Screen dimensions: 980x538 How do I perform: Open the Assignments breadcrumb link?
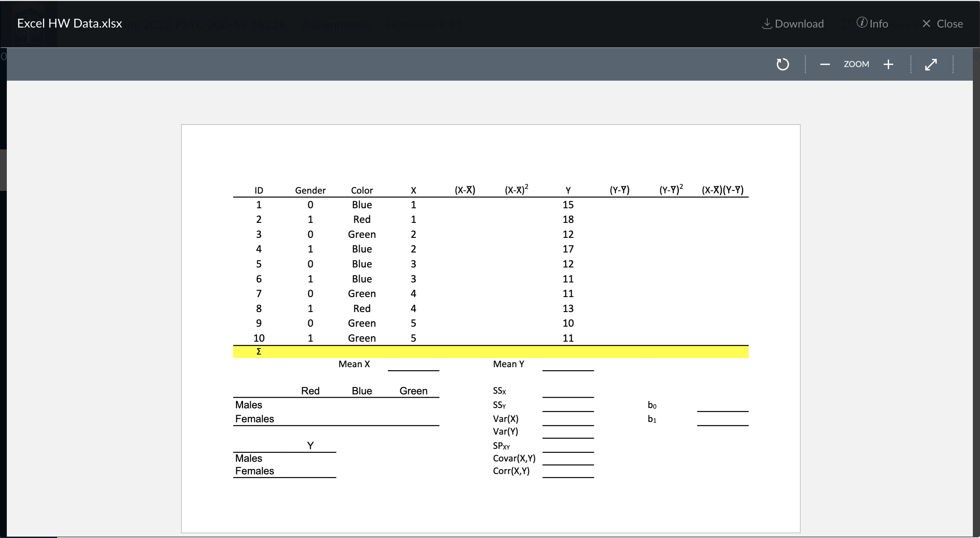[x=335, y=25]
